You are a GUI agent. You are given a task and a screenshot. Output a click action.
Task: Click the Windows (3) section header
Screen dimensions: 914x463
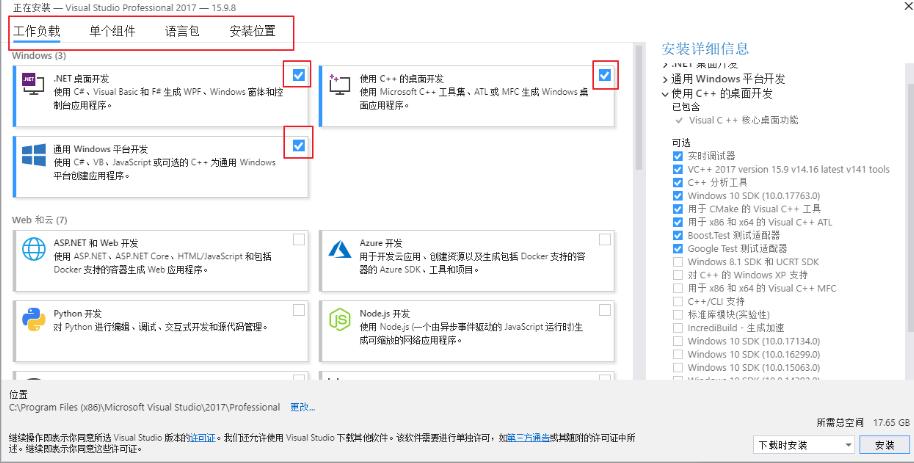38,56
